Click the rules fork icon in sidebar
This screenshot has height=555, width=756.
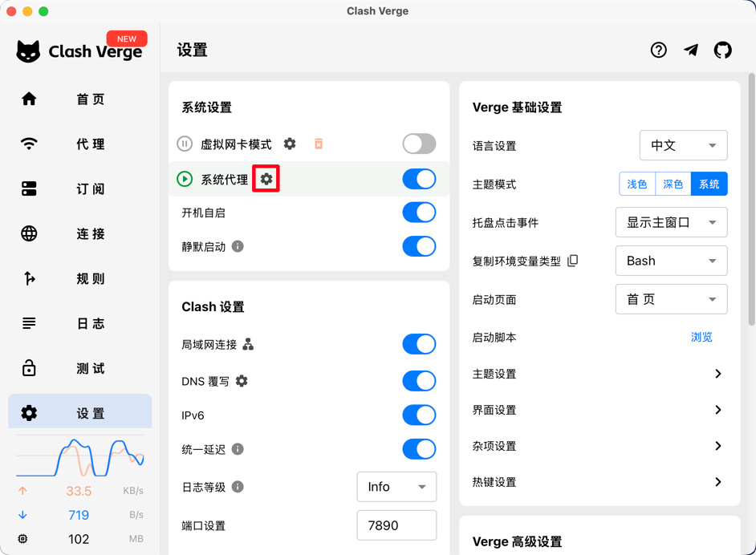click(29, 278)
